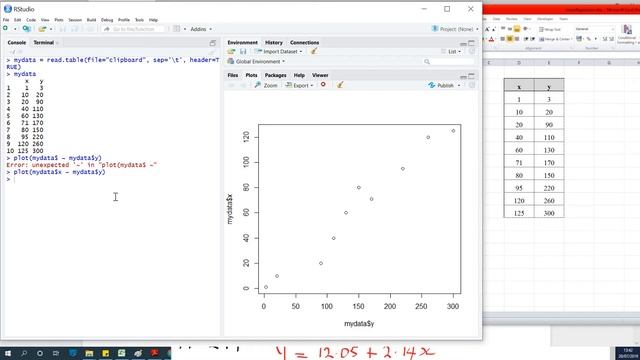Open the View menu
The width and height of the screenshot is (640, 360).
[x=45, y=20]
